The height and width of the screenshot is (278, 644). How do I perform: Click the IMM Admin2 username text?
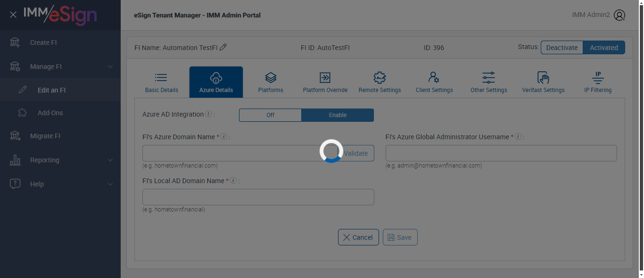coord(591,15)
